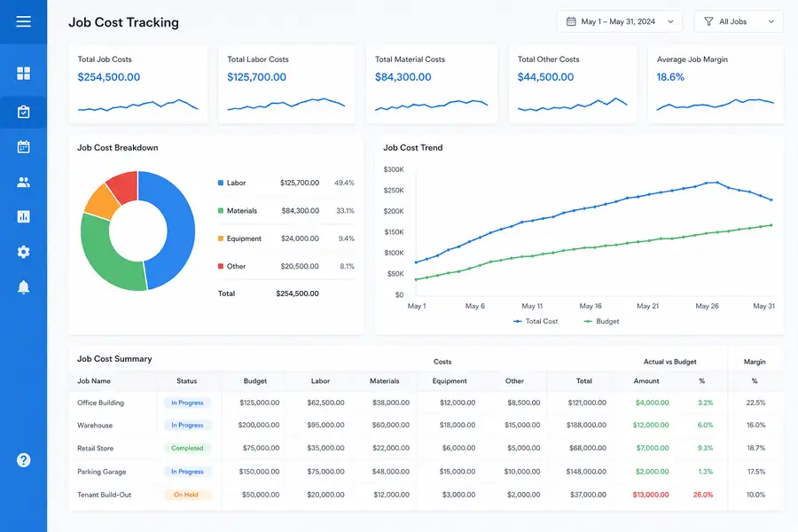Click the green Materials legend swatch

221,211
